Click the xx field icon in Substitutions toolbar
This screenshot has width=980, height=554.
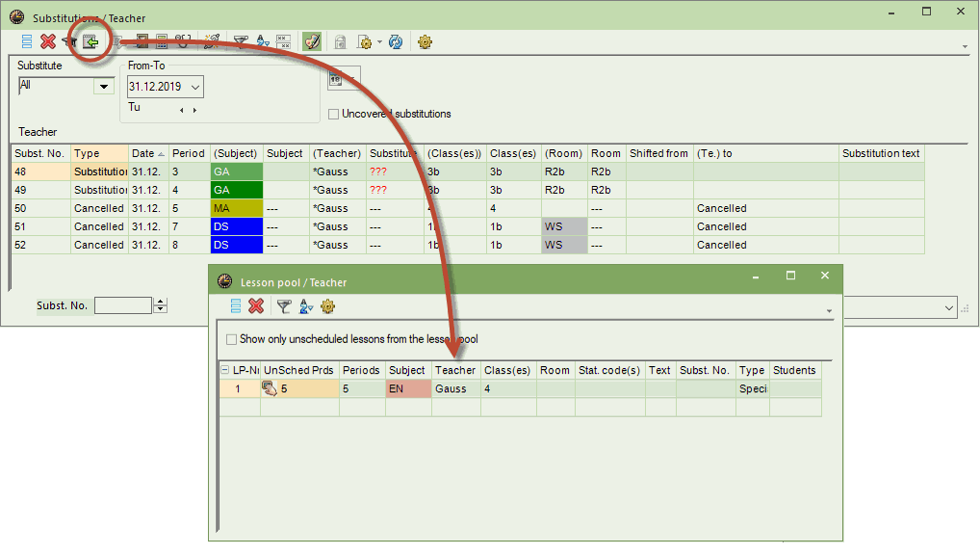click(x=284, y=41)
